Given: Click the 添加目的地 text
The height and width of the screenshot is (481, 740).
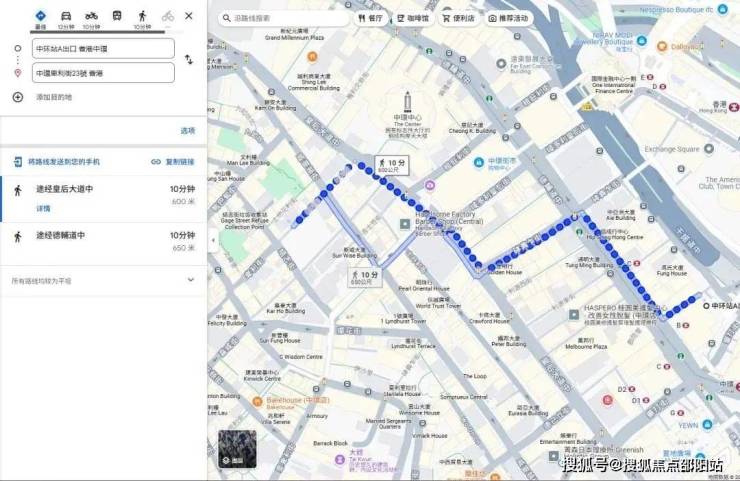Looking at the screenshot, I should (54, 97).
